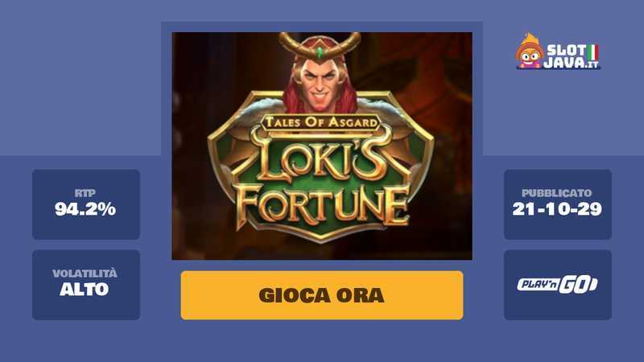
Task: Click the Play'n GO provider logo
Action: [557, 285]
